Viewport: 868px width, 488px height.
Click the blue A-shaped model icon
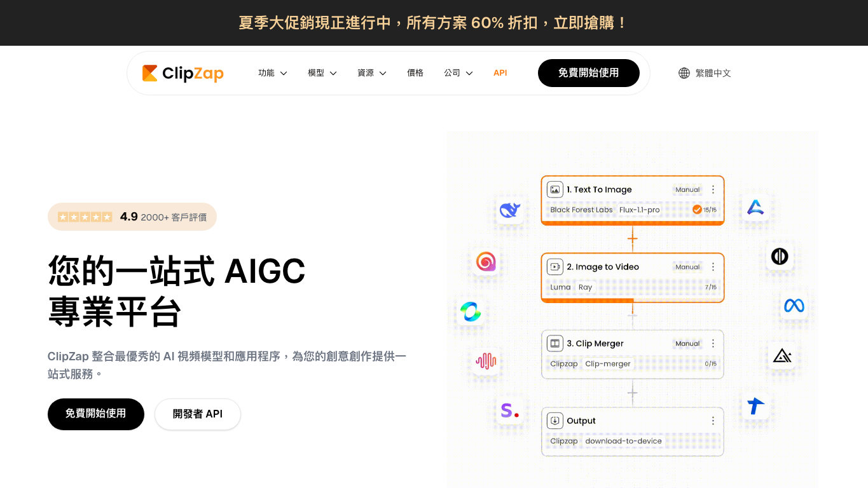coord(755,207)
